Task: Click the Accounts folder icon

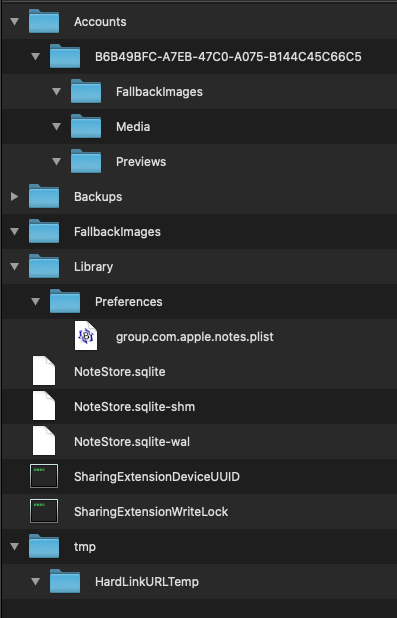Action: [x=44, y=21]
